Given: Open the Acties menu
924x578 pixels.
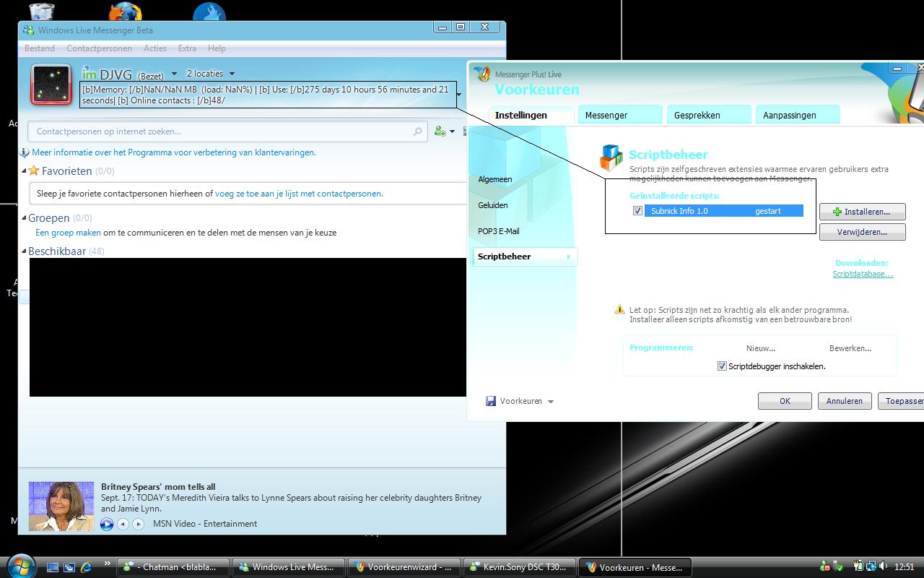Looking at the screenshot, I should point(154,48).
